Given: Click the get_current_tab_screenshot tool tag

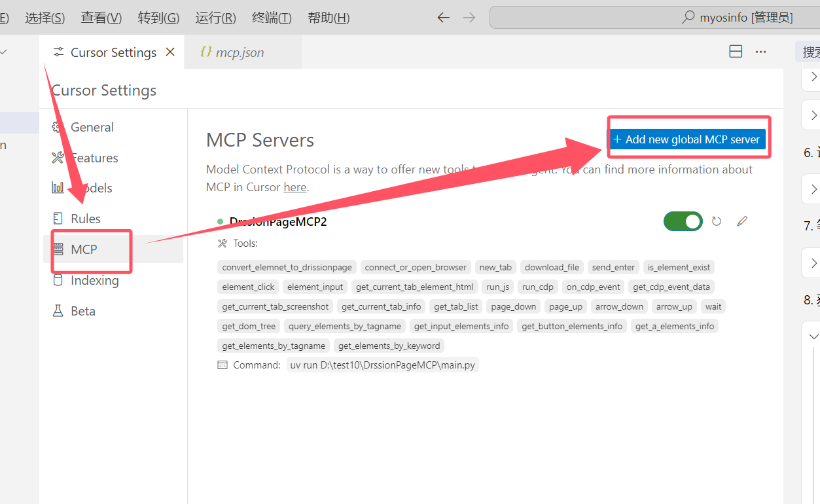Looking at the screenshot, I should point(276,306).
